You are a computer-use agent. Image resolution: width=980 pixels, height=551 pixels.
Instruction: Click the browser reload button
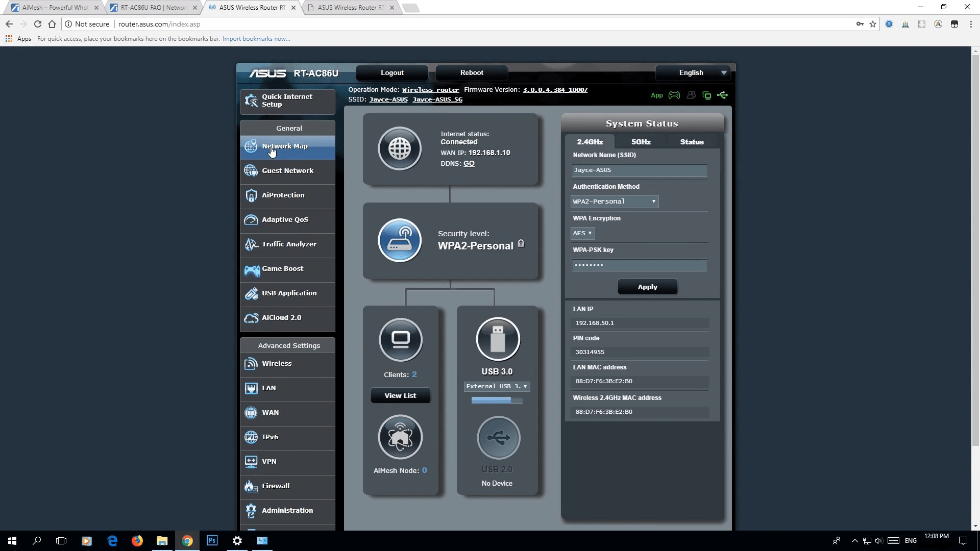click(x=37, y=24)
